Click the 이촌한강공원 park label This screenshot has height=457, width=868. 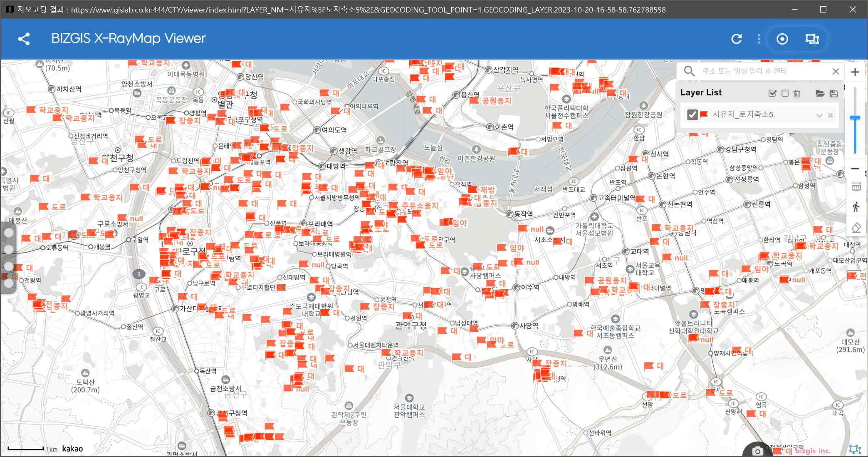[x=476, y=159]
